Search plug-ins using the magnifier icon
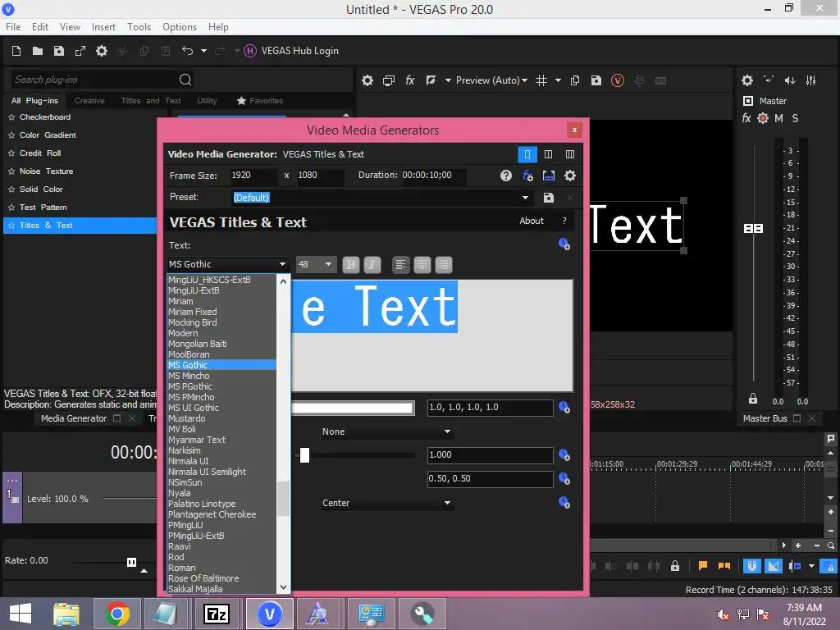Screen dimensions: 840x630 185,80
